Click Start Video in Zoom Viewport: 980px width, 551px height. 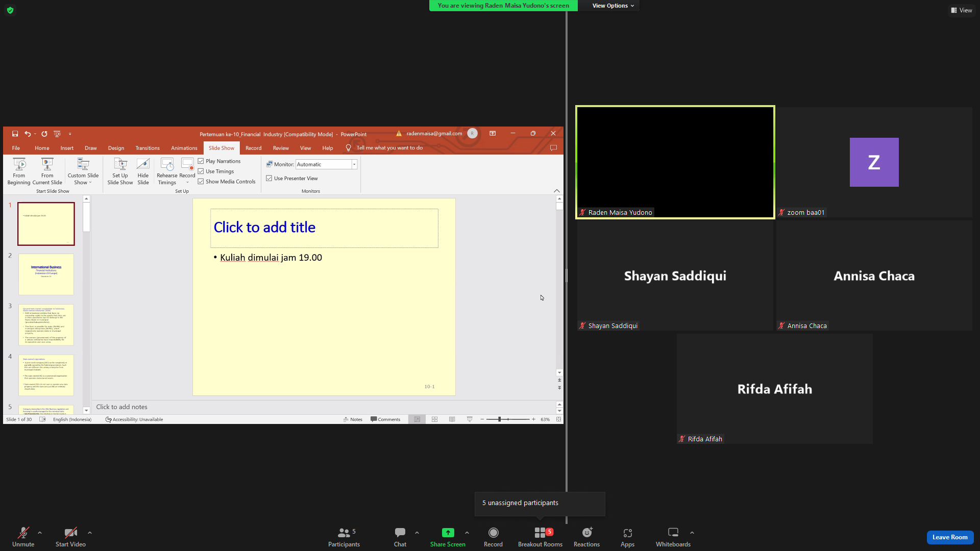[70, 537]
